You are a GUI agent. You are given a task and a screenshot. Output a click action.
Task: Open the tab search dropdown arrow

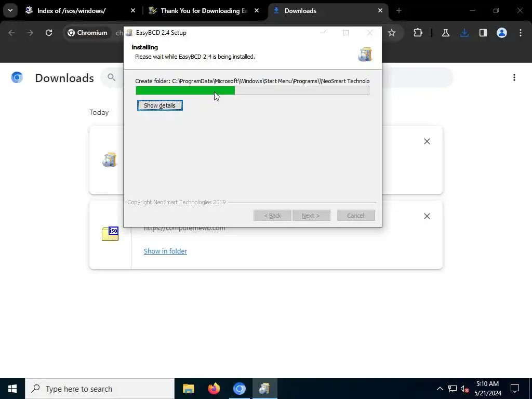[10, 10]
